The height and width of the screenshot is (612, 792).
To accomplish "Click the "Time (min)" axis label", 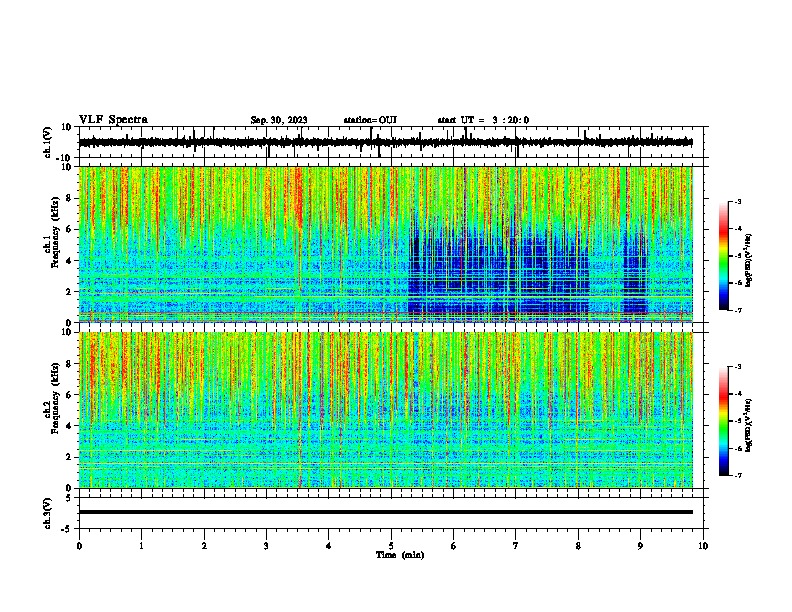I will (x=400, y=555).
